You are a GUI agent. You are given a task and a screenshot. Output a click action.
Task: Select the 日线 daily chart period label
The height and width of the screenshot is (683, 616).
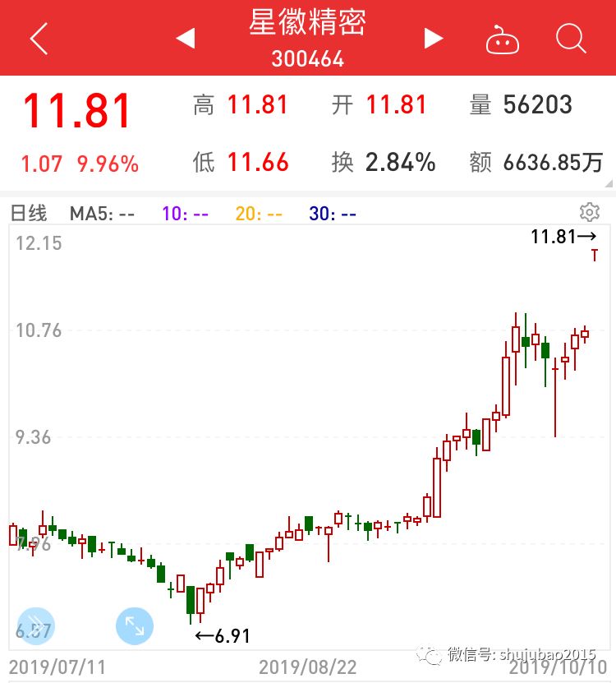[28, 214]
